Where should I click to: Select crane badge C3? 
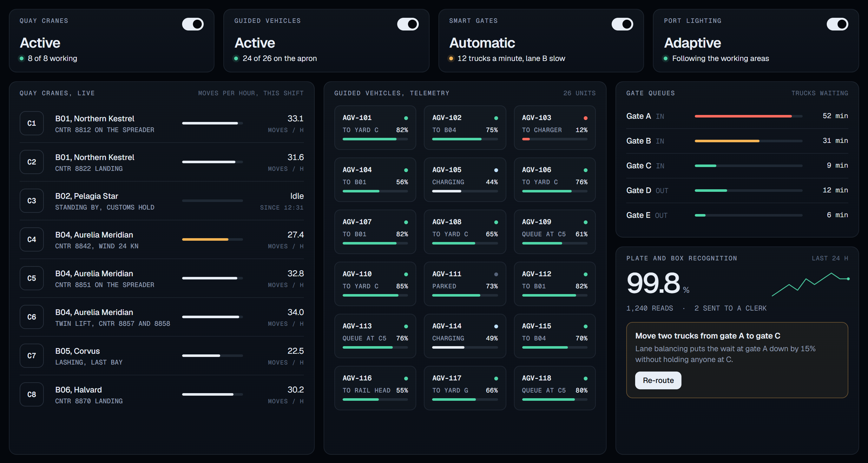(32, 201)
